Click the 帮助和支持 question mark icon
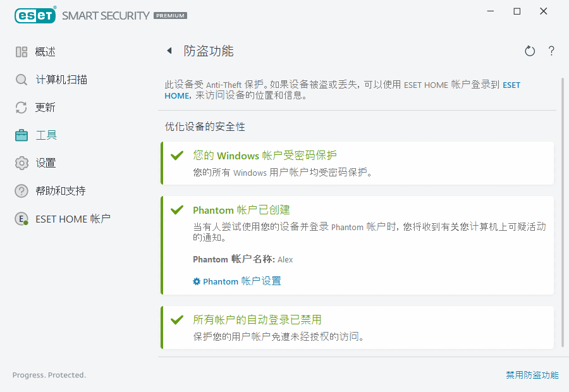The width and height of the screenshot is (569, 392). click(x=21, y=190)
